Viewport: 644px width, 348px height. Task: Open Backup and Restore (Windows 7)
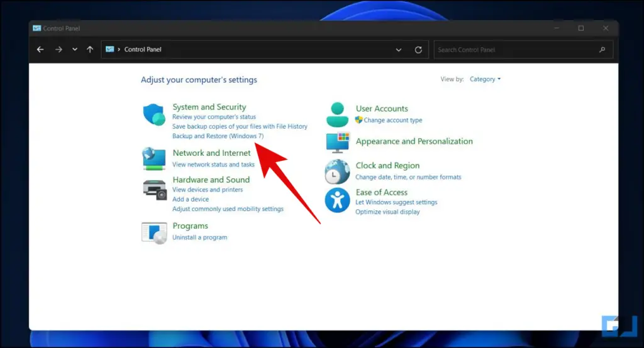[218, 136]
